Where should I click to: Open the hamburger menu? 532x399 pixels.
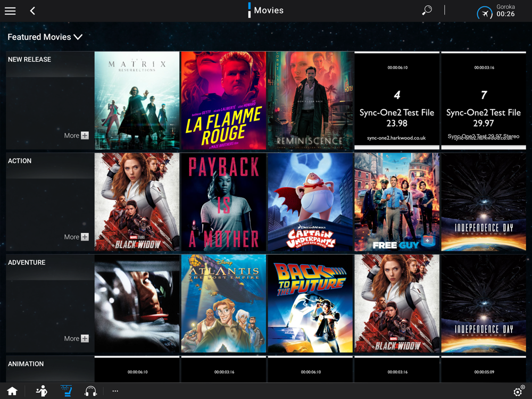10,11
